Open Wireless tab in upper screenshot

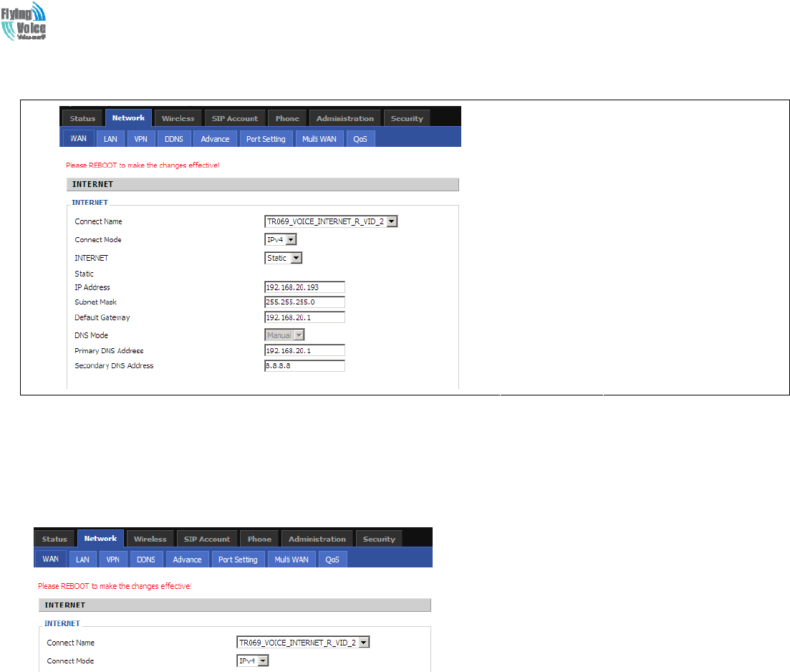178,118
